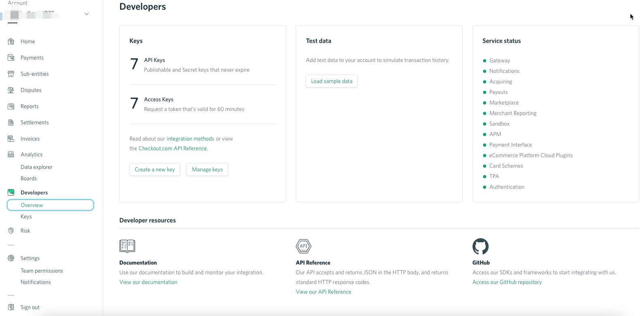
Task: Click Gateway in Service status
Action: pyautogui.click(x=500, y=60)
